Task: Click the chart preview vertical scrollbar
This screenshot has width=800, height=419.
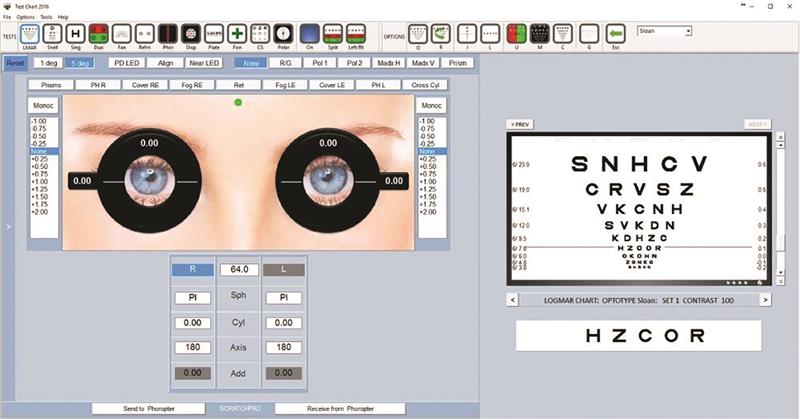Action: [x=780, y=209]
